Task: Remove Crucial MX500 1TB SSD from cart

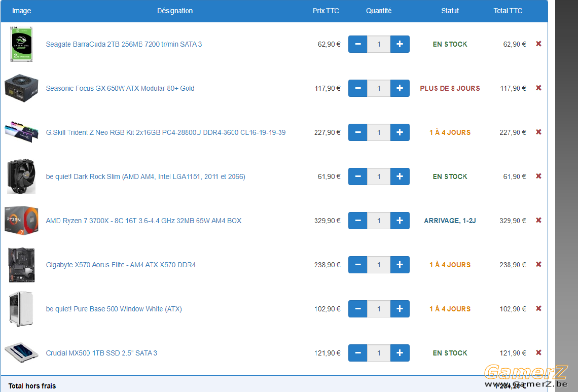Action: [538, 352]
